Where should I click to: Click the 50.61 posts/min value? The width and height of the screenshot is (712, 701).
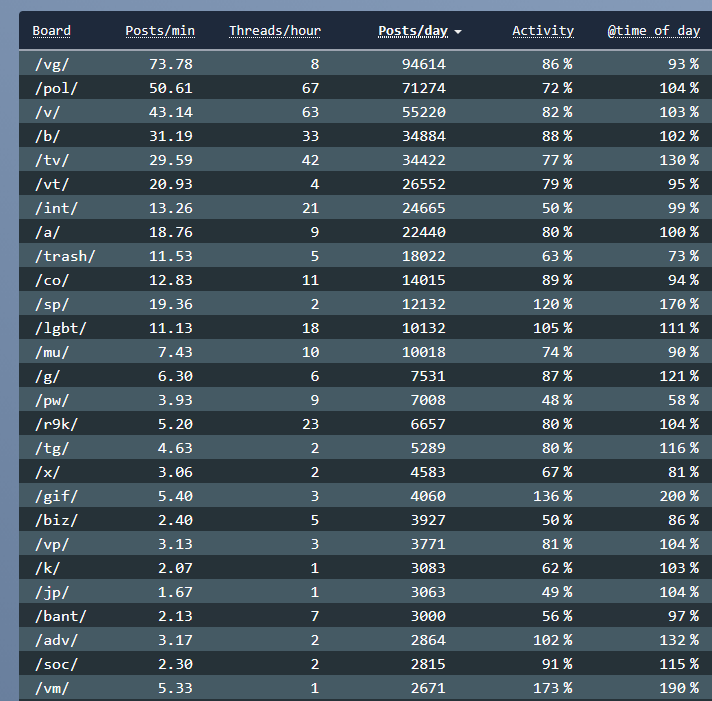(x=171, y=88)
